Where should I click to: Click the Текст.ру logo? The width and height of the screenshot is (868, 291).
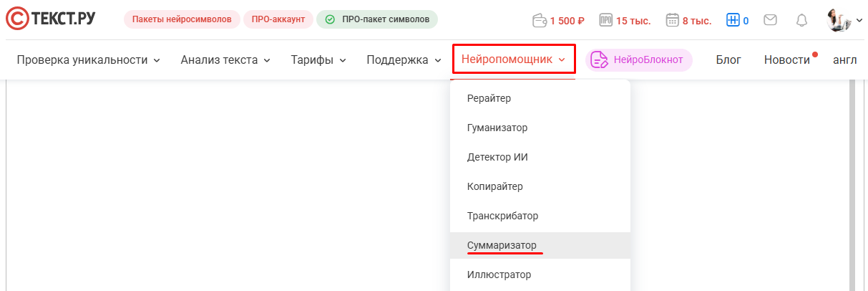pyautogui.click(x=50, y=19)
